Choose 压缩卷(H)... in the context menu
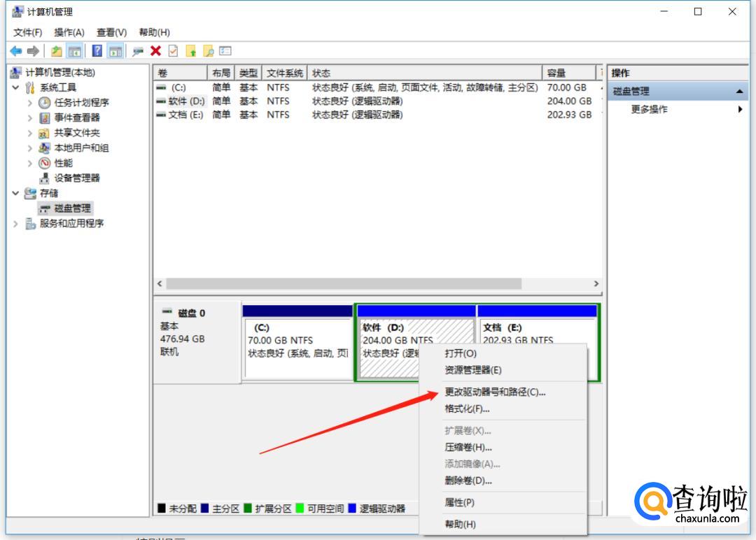The image size is (756, 540). pos(468,447)
